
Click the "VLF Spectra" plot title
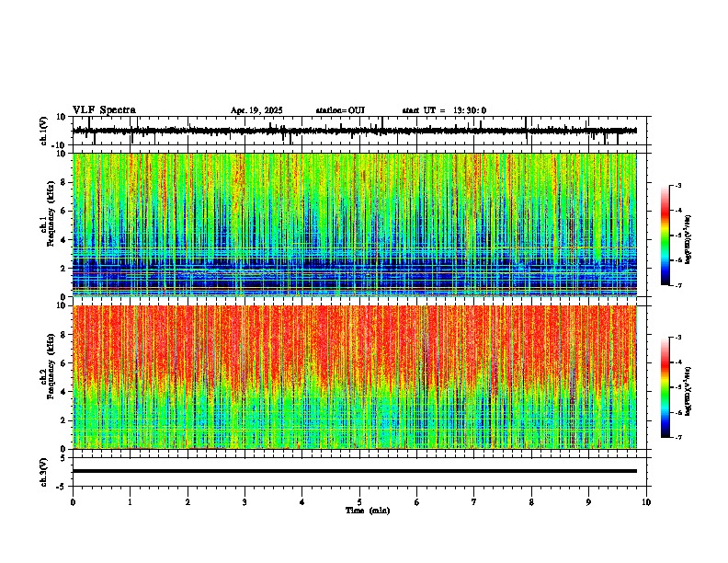click(104, 110)
